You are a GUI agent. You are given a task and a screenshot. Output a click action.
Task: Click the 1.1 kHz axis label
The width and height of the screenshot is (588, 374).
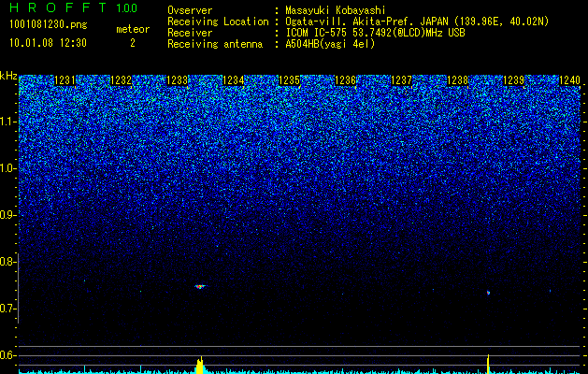(7, 122)
